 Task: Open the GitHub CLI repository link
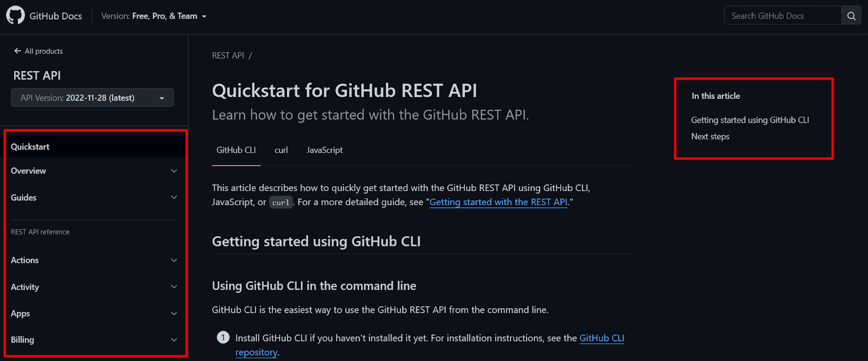tap(602, 338)
